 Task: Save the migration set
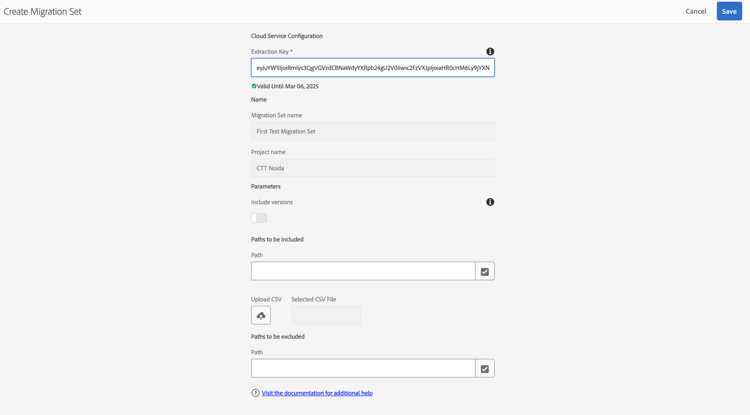(x=729, y=11)
